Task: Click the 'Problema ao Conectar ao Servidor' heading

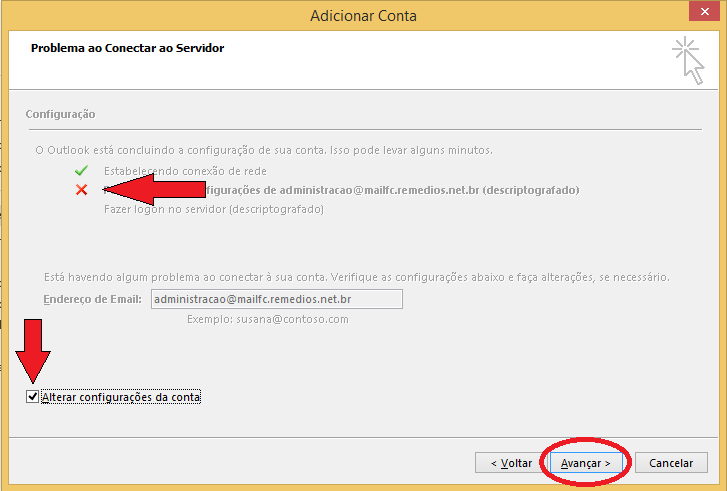Action: [128, 48]
